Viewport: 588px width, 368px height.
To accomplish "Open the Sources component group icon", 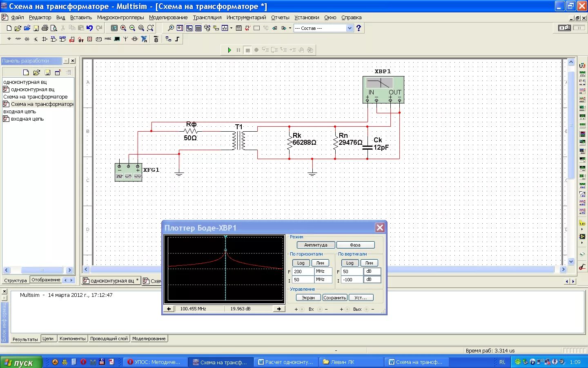I will click(x=9, y=39).
